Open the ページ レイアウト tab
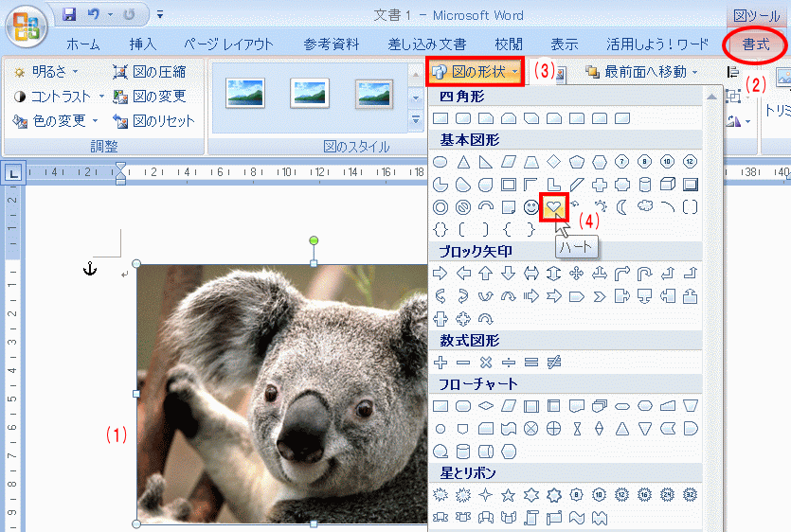The width and height of the screenshot is (791, 532). coord(228,44)
